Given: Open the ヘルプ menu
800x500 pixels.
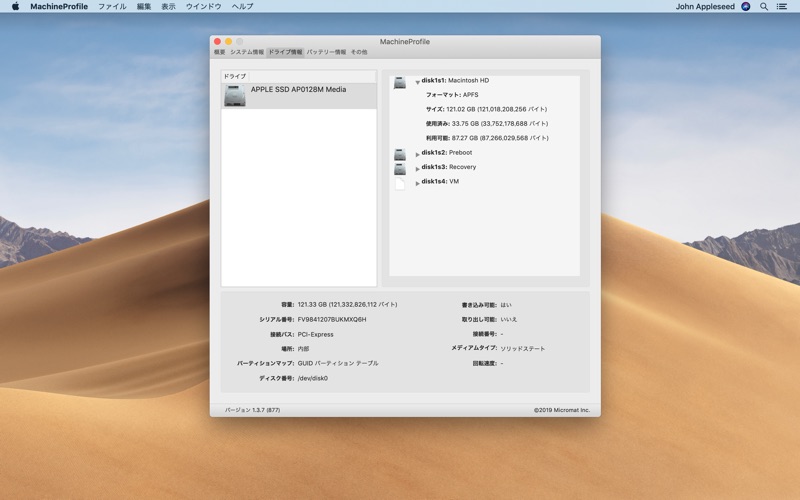Looking at the screenshot, I should tap(242, 7).
